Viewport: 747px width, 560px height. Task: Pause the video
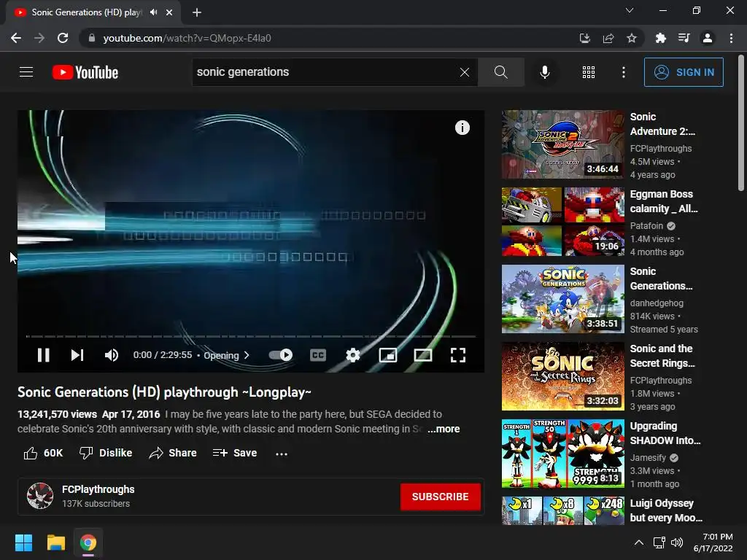pos(43,355)
